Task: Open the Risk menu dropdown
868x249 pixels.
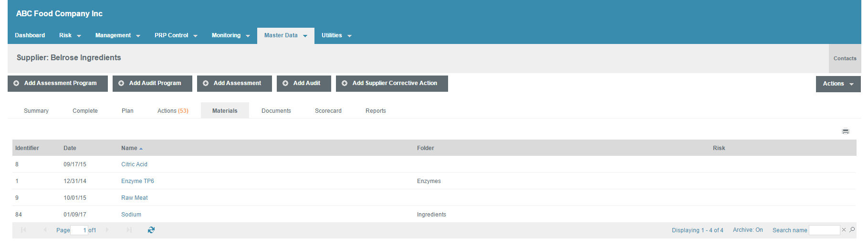Action: (70, 35)
